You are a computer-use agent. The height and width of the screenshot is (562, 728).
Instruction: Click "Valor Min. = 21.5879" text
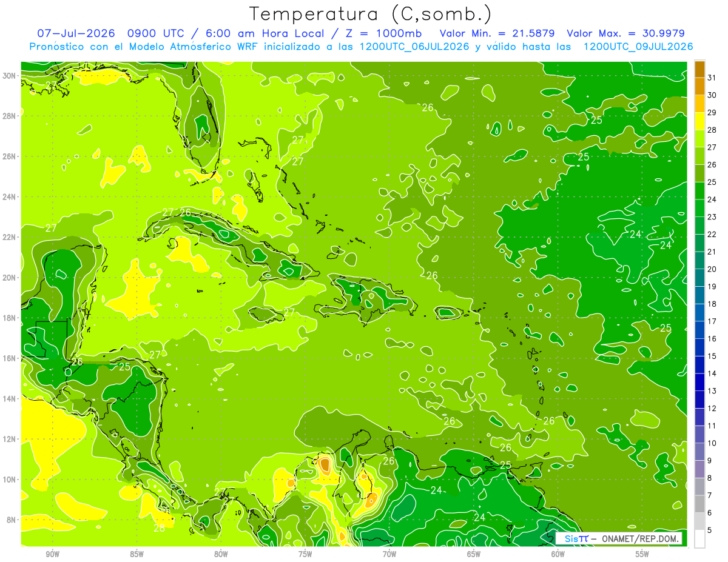point(497,33)
